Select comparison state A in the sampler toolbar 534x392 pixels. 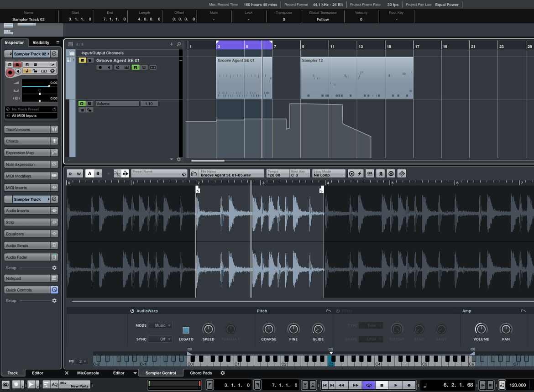(x=89, y=174)
